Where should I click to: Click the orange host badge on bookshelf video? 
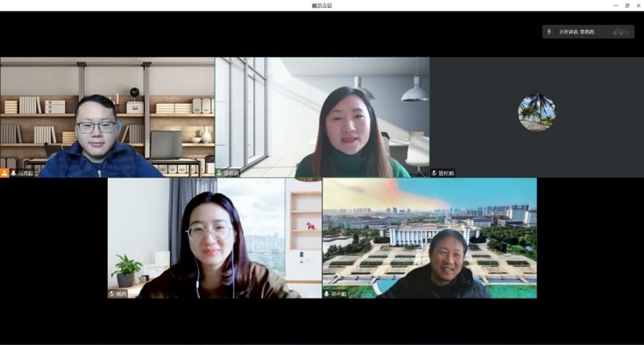pos(4,173)
